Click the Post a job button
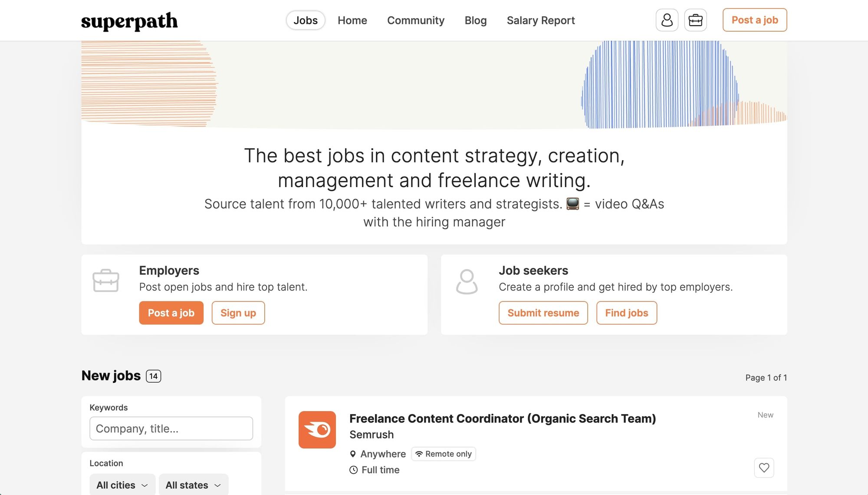The width and height of the screenshot is (868, 495). coord(754,20)
